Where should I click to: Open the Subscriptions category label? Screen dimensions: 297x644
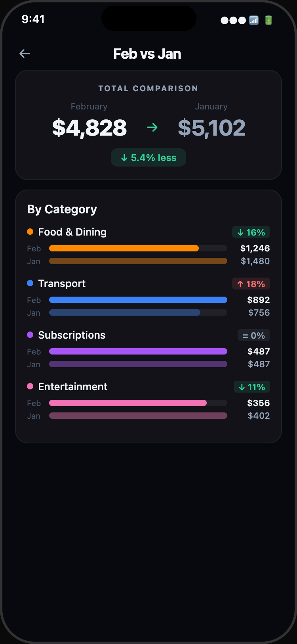point(72,335)
